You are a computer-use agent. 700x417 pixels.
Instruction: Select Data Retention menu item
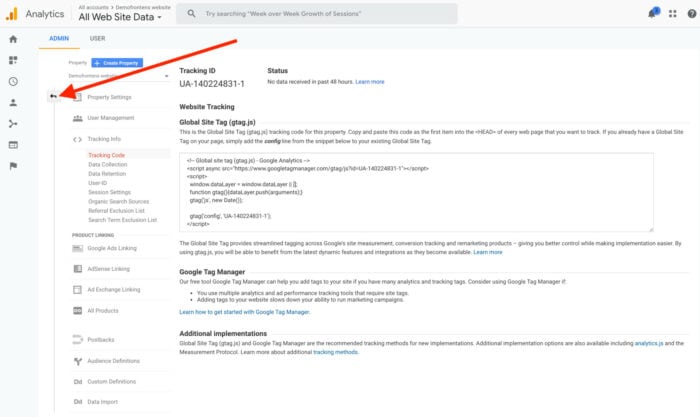click(x=107, y=174)
